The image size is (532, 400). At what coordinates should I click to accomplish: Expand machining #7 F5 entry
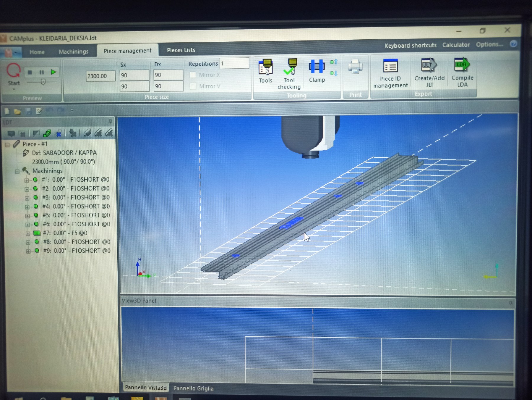(x=27, y=234)
